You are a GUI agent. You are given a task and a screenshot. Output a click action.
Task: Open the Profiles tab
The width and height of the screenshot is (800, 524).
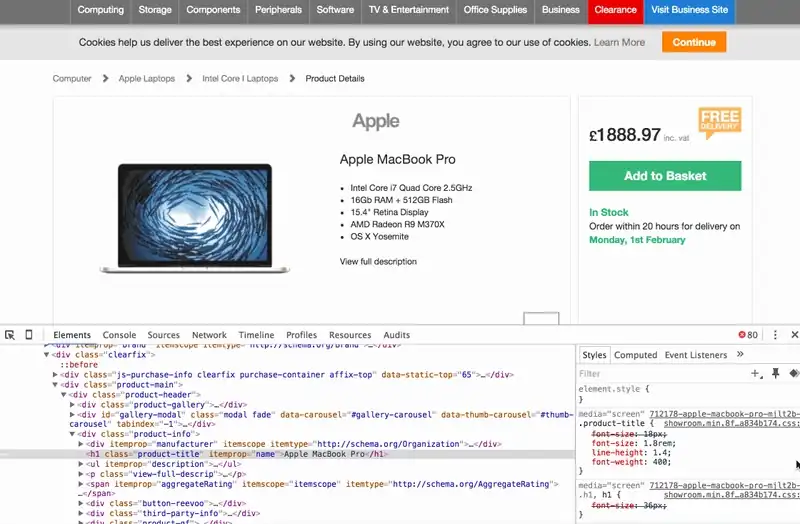302,335
